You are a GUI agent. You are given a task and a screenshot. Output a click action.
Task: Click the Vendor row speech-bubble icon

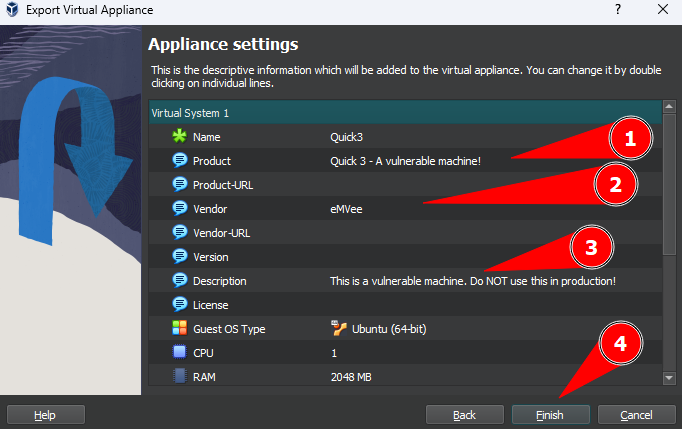pos(180,209)
